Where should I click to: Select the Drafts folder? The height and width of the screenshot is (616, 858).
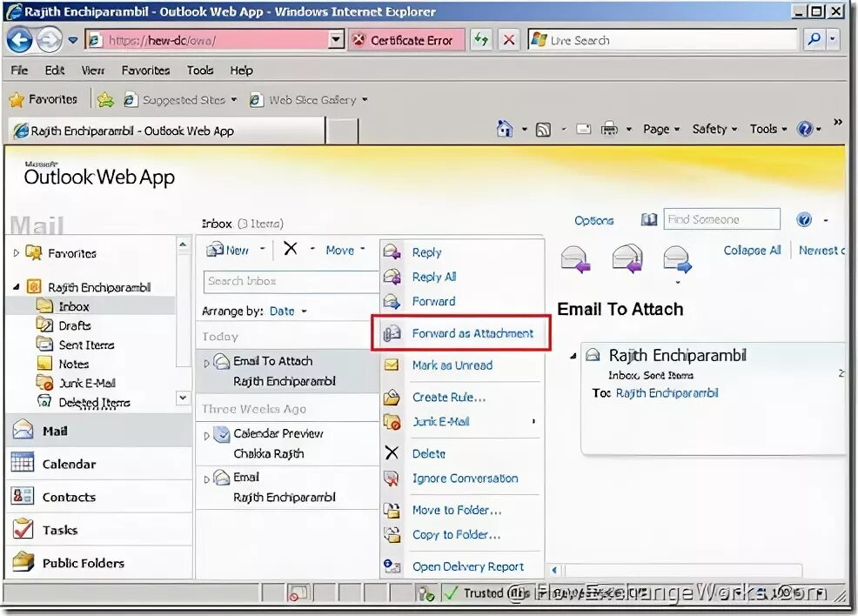(x=75, y=325)
